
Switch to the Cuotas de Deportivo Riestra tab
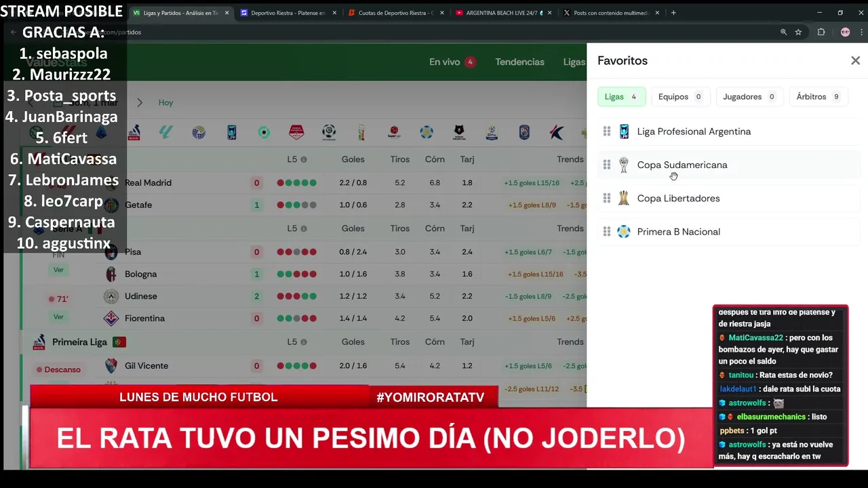(397, 13)
